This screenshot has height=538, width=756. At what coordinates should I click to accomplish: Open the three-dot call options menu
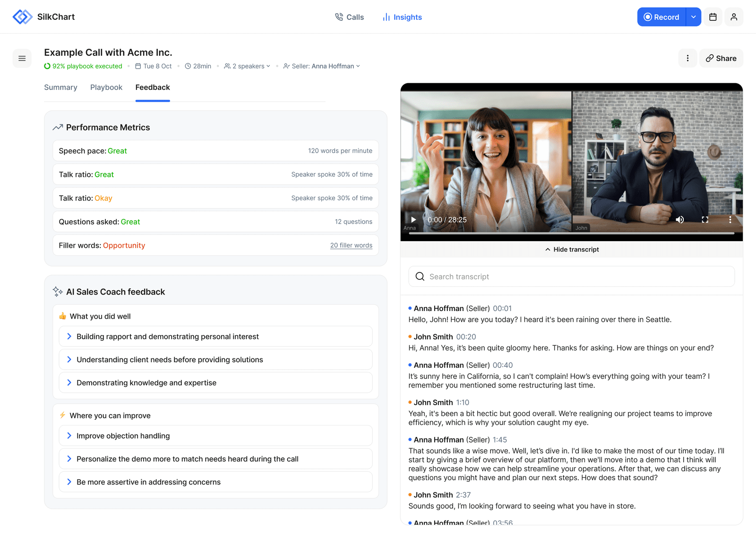click(687, 59)
